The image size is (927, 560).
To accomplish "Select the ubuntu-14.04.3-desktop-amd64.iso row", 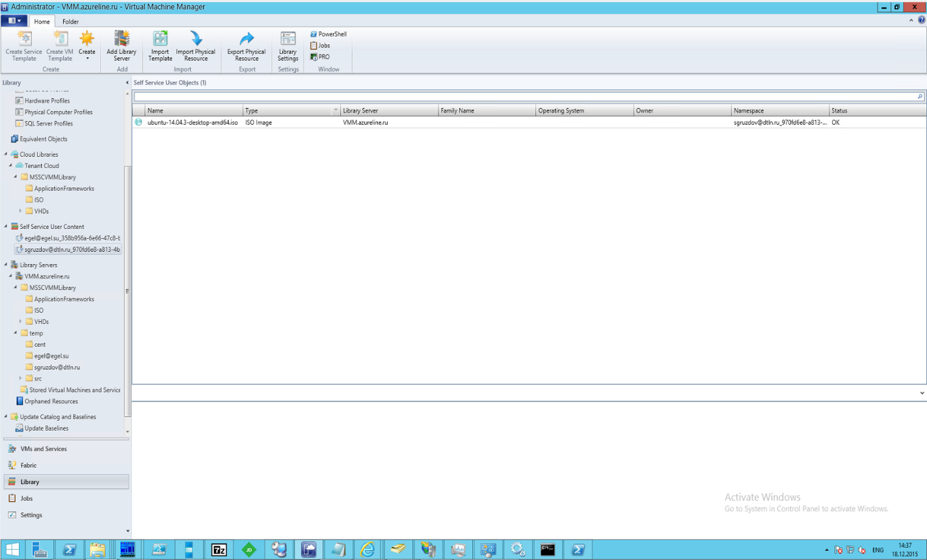I will tap(529, 122).
